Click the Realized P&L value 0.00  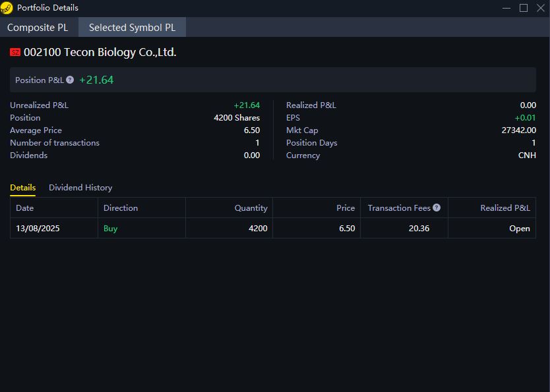coord(528,105)
